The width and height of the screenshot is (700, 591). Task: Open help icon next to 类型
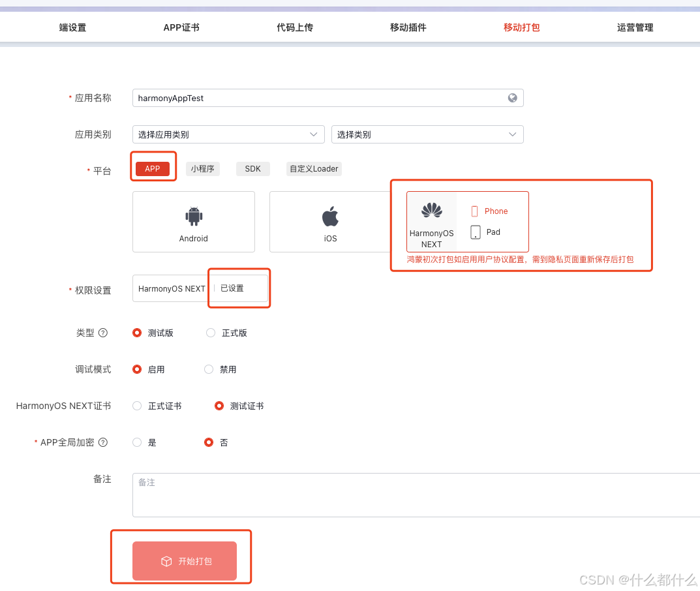[103, 333]
